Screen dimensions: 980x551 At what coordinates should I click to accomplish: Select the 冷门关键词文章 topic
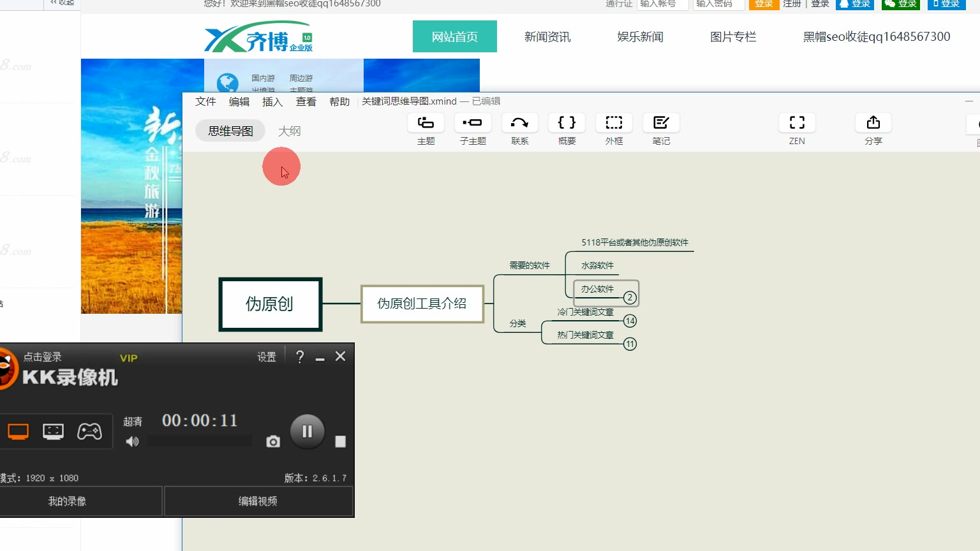point(585,312)
